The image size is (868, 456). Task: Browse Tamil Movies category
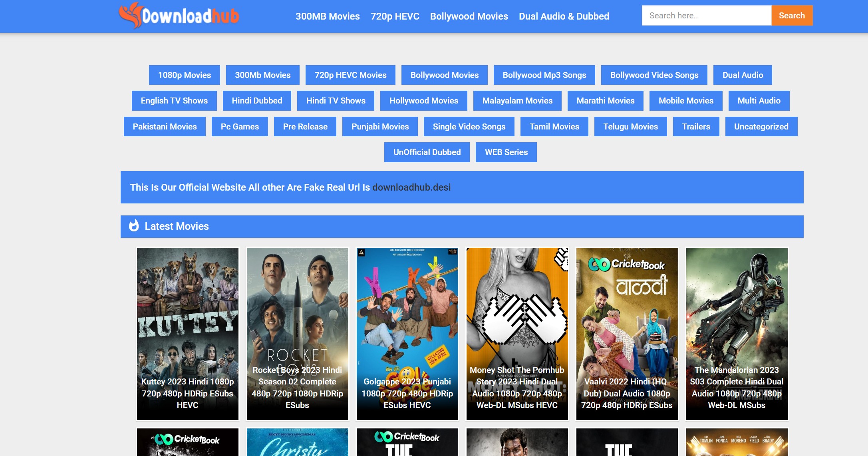click(x=554, y=127)
